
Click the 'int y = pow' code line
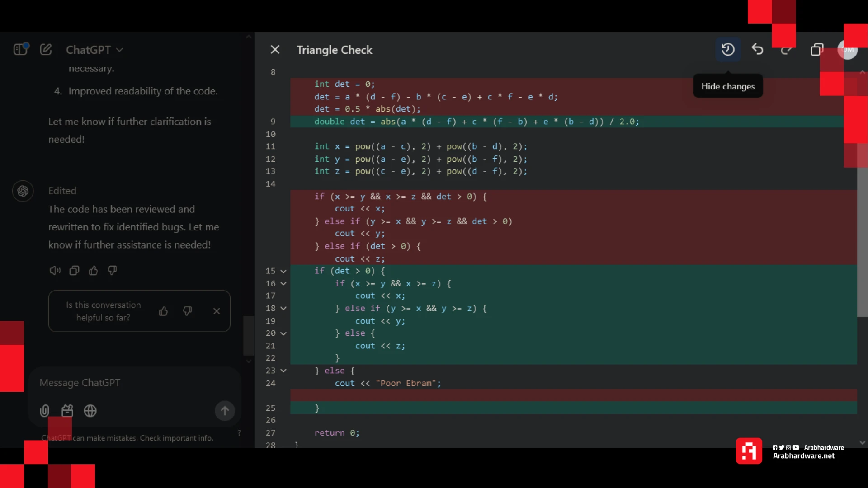tap(421, 159)
